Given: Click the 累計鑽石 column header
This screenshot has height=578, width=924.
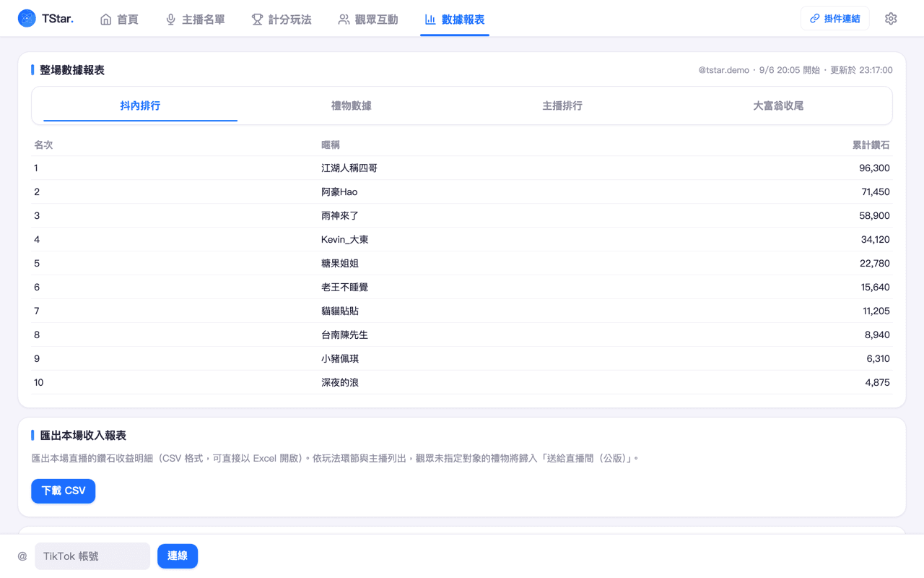Looking at the screenshot, I should [871, 144].
